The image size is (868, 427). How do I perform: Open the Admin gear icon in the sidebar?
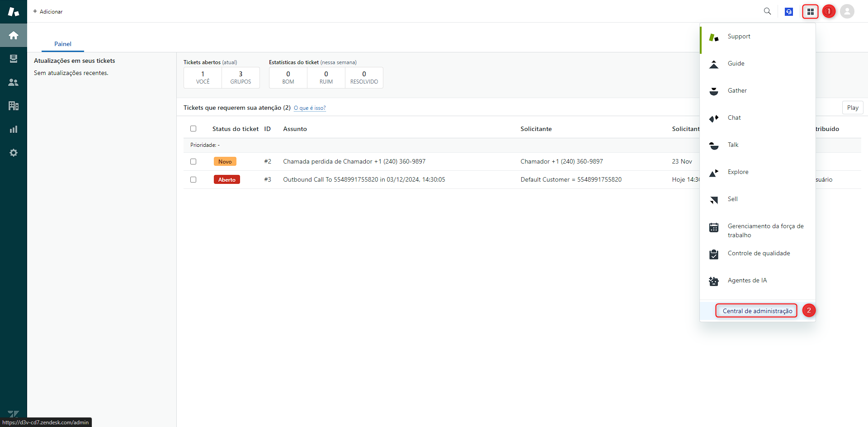click(14, 153)
